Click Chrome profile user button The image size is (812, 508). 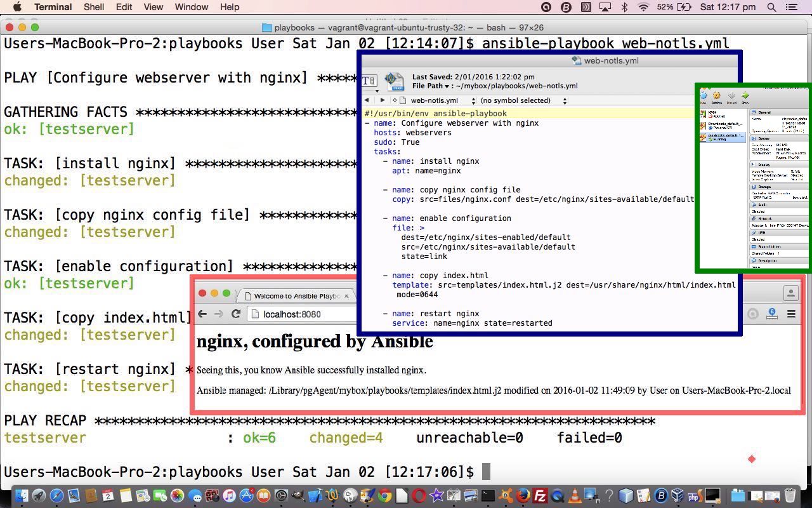point(791,293)
